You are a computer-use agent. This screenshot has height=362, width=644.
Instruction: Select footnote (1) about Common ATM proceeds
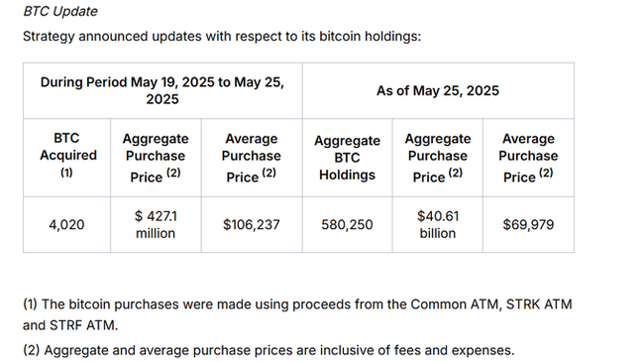pyautogui.click(x=297, y=314)
